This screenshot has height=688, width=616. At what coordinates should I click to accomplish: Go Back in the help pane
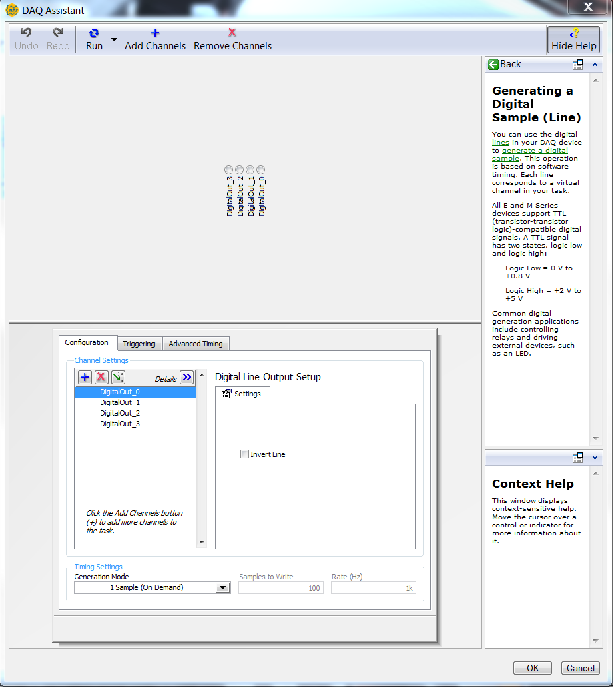click(x=504, y=65)
